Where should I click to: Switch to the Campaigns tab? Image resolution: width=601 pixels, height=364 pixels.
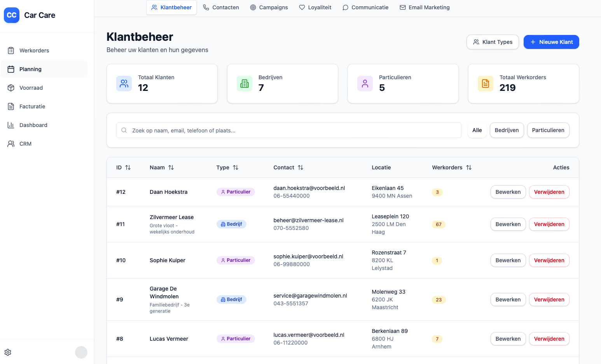click(x=269, y=7)
